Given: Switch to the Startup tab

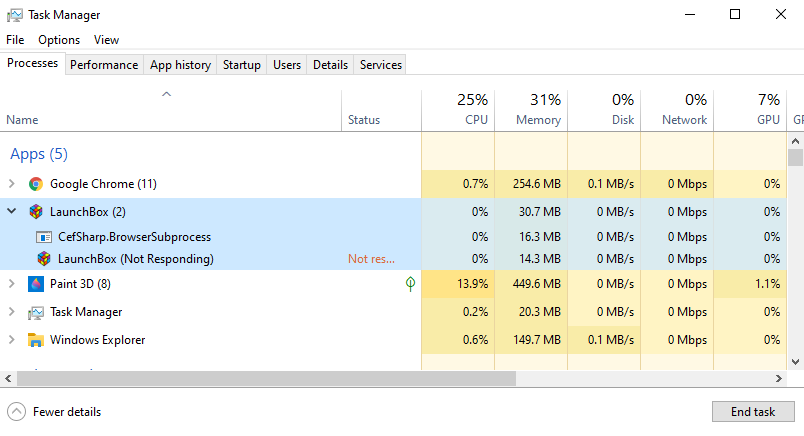Looking at the screenshot, I should tap(242, 65).
